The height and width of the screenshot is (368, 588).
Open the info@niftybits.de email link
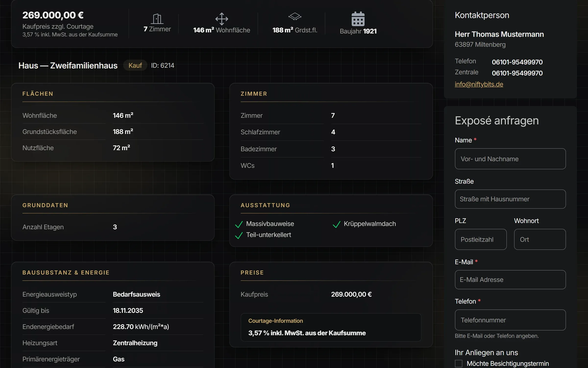479,84
